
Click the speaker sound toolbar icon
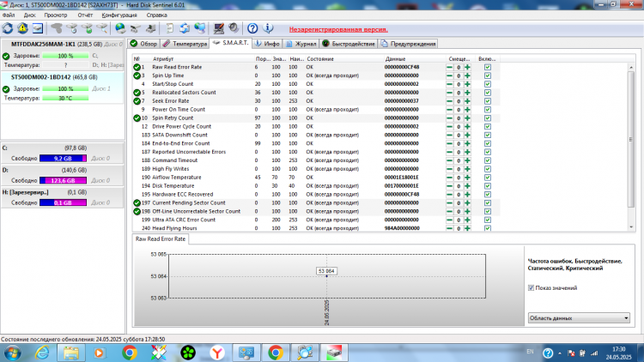(234, 28)
